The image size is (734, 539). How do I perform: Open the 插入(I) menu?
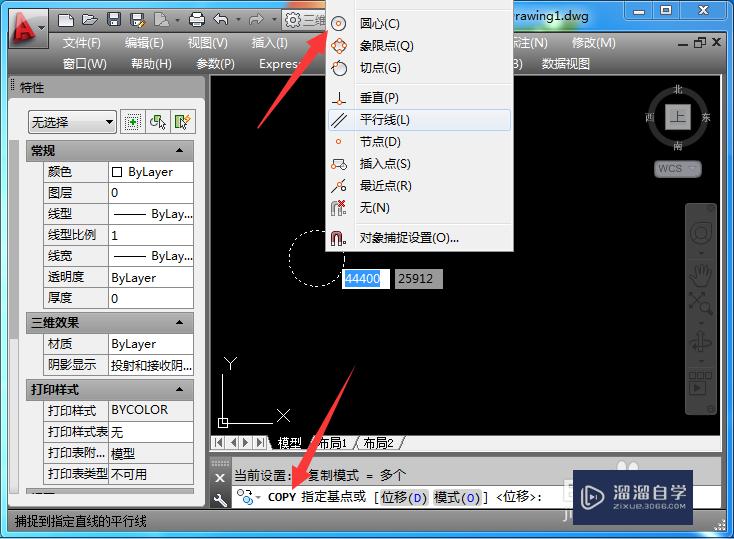click(x=270, y=43)
